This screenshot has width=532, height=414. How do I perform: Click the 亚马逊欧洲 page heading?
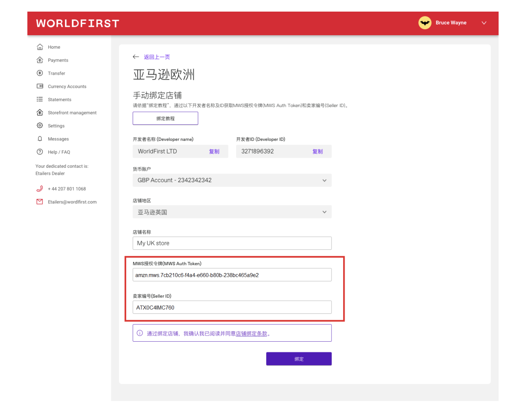click(x=164, y=75)
